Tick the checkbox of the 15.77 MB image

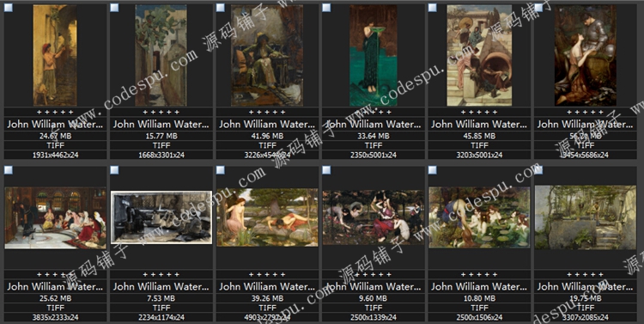click(114, 8)
